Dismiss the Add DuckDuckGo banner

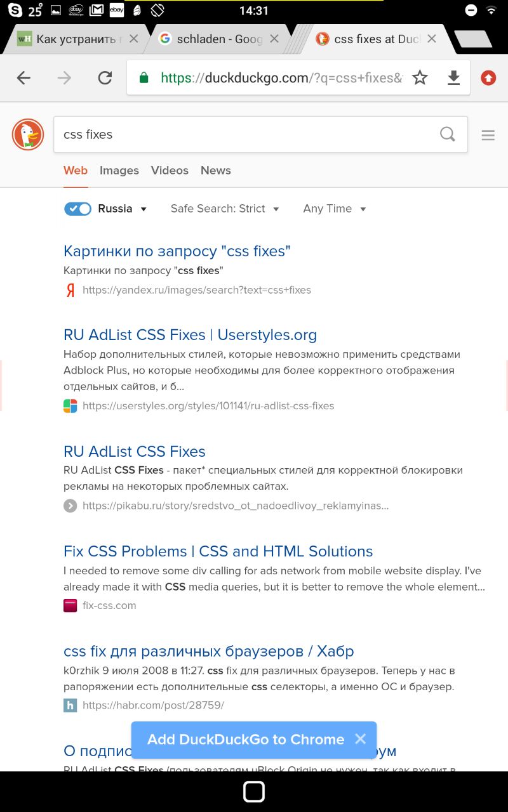360,739
